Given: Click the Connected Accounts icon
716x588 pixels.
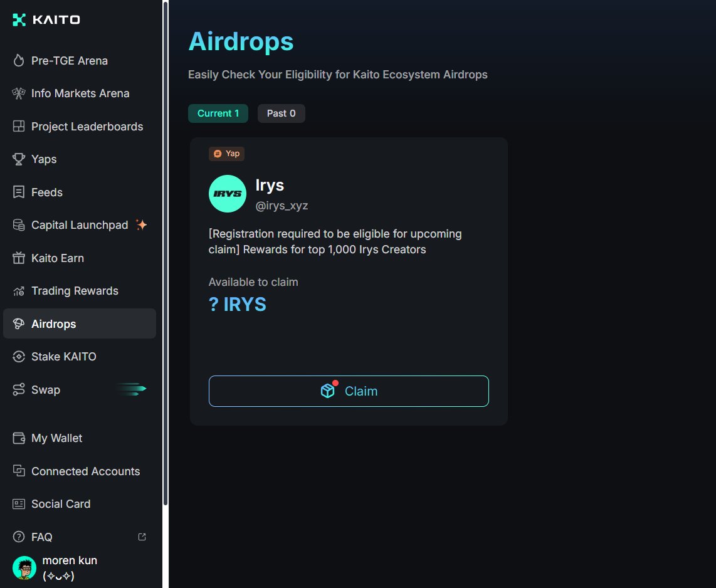Looking at the screenshot, I should click(19, 471).
